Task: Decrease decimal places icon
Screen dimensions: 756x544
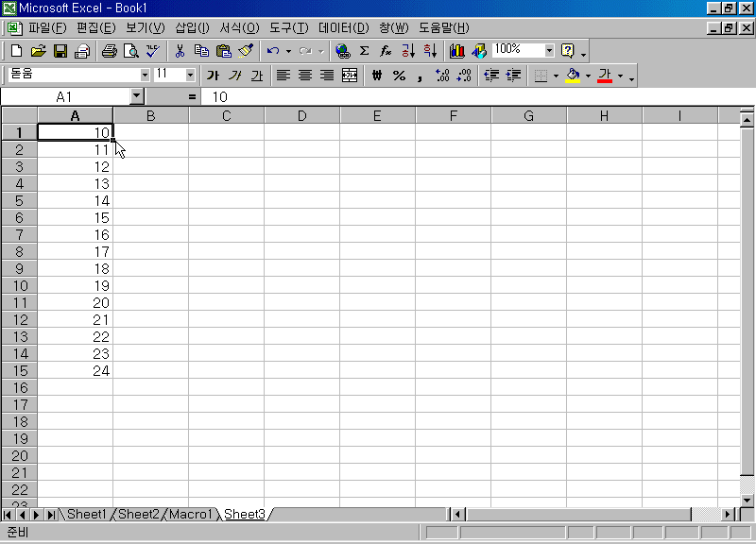Action: (464, 76)
